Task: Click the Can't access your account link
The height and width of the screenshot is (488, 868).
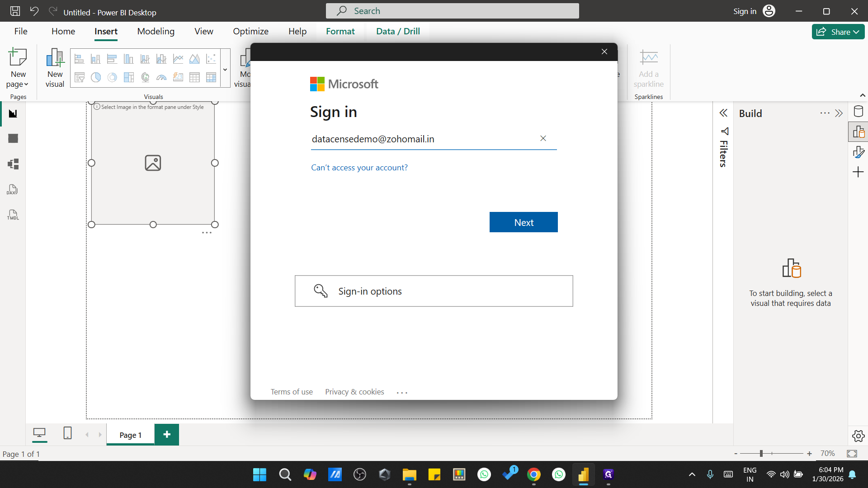Action: pyautogui.click(x=359, y=167)
